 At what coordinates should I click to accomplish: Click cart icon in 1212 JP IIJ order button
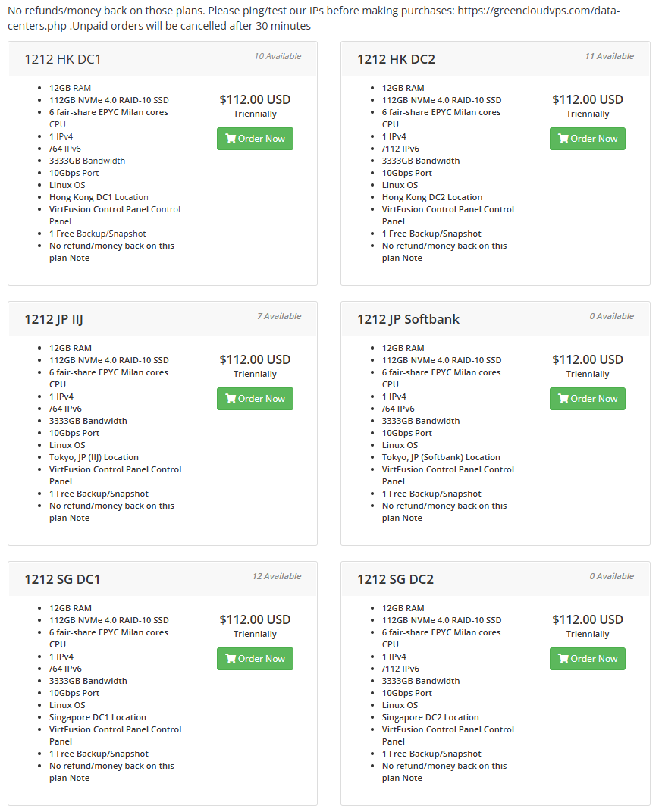231,399
